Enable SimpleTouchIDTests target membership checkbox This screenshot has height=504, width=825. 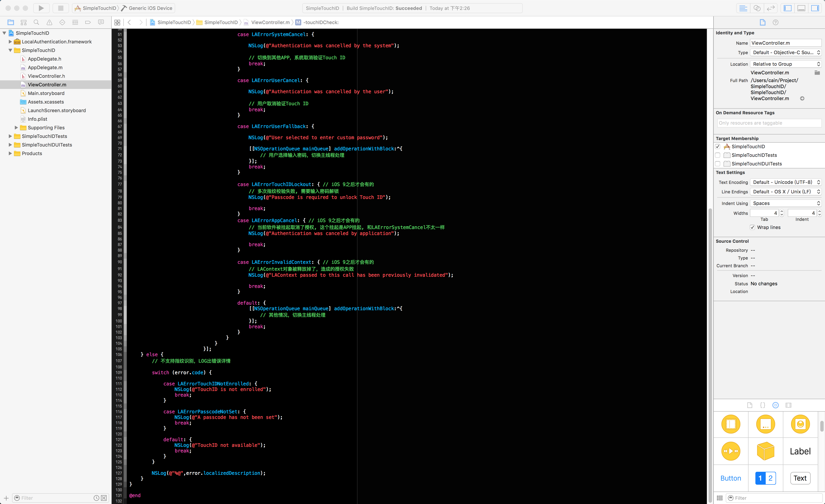[718, 155]
